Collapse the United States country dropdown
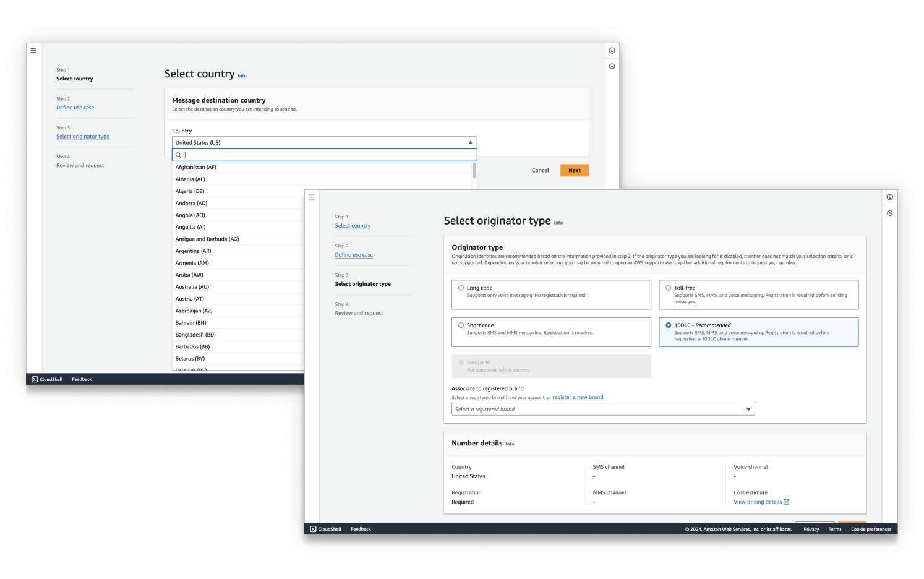Screen dimensions: 924x579 coord(470,142)
